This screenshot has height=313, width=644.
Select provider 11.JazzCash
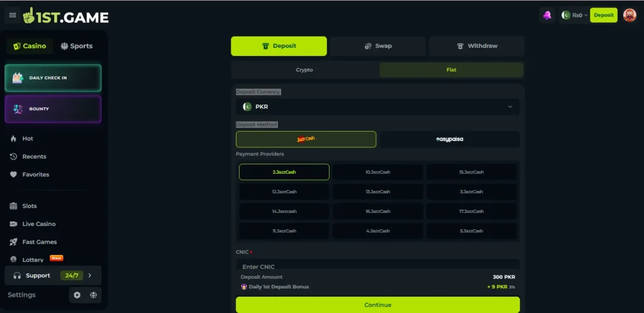tap(284, 231)
